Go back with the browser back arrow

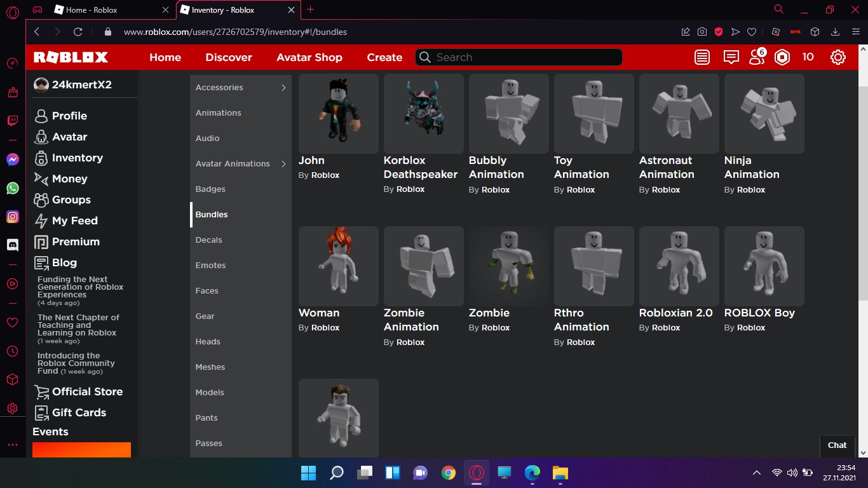pos(37,32)
